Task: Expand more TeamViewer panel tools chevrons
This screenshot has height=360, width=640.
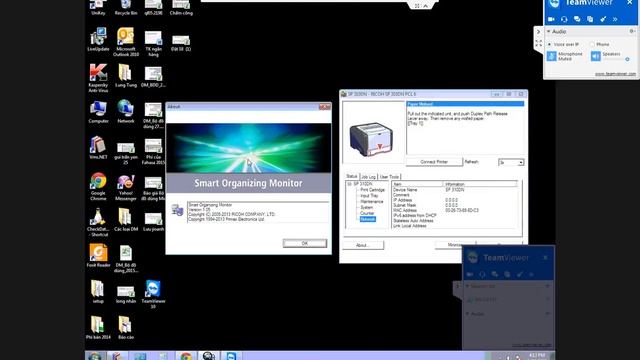Action: (x=615, y=19)
